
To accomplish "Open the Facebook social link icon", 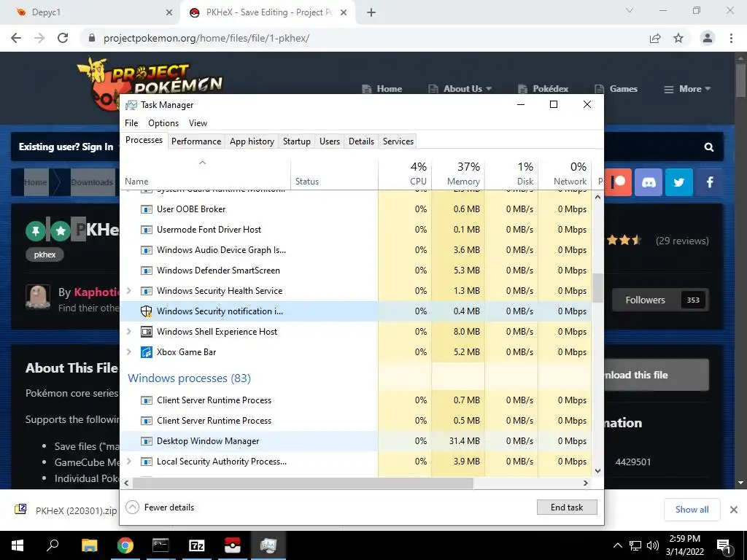I will [709, 182].
